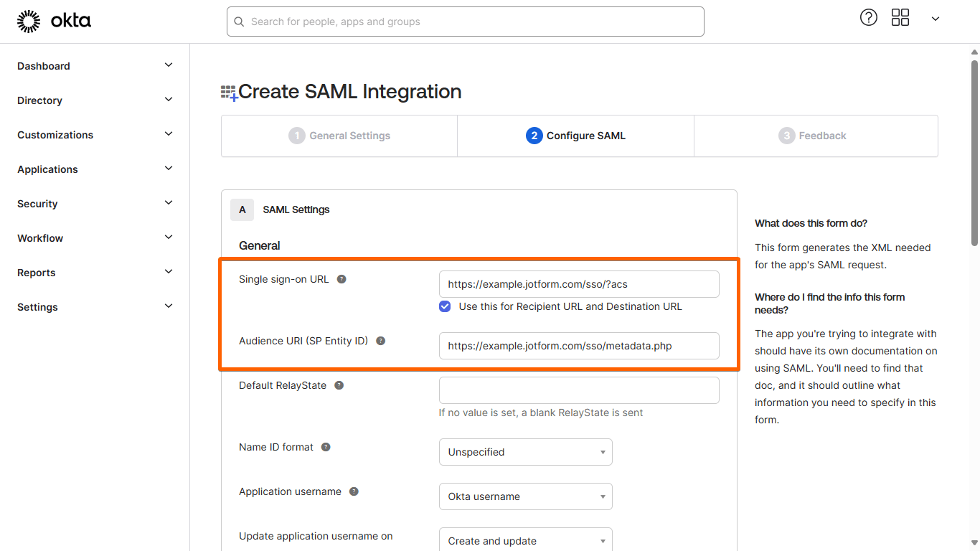Show help for Default RelayState
The image size is (980, 551).
(x=339, y=385)
